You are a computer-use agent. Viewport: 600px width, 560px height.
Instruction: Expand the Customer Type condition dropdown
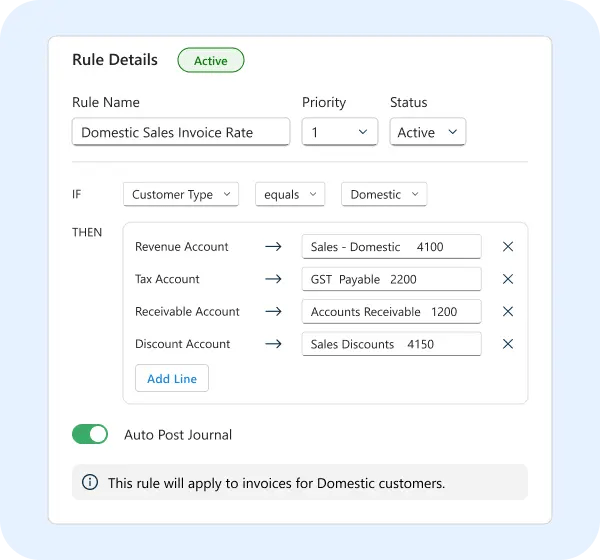pyautogui.click(x=181, y=194)
